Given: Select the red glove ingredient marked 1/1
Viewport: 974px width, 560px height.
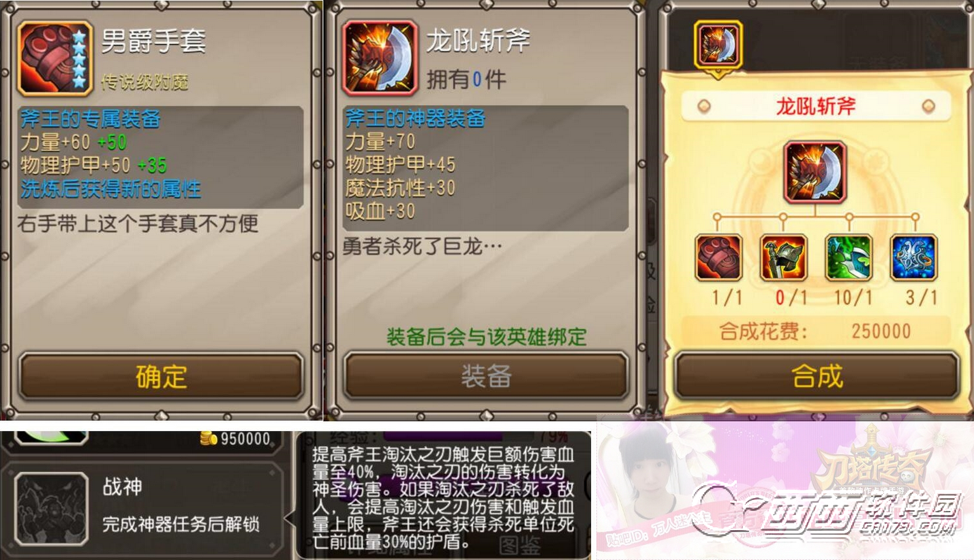Looking at the screenshot, I should click(x=718, y=258).
